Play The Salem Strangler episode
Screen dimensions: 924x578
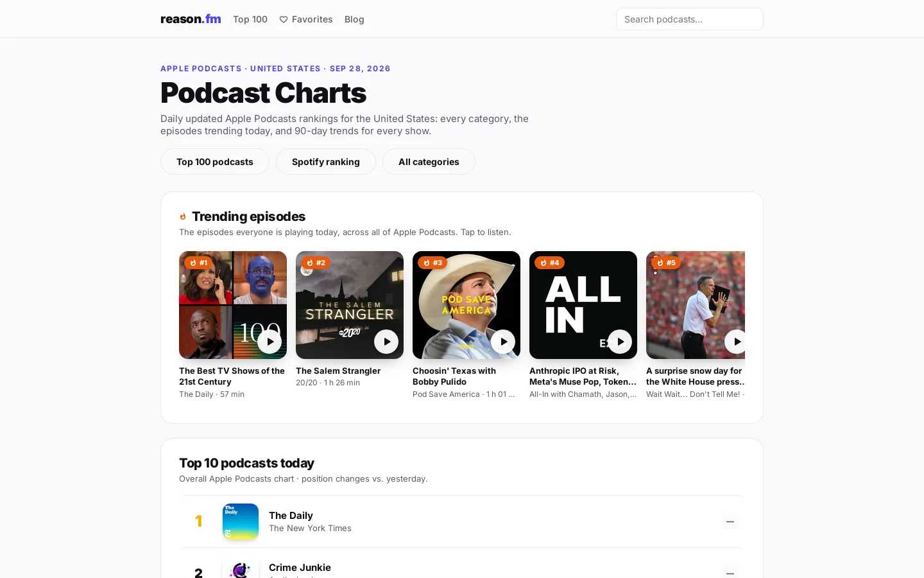[x=386, y=342]
